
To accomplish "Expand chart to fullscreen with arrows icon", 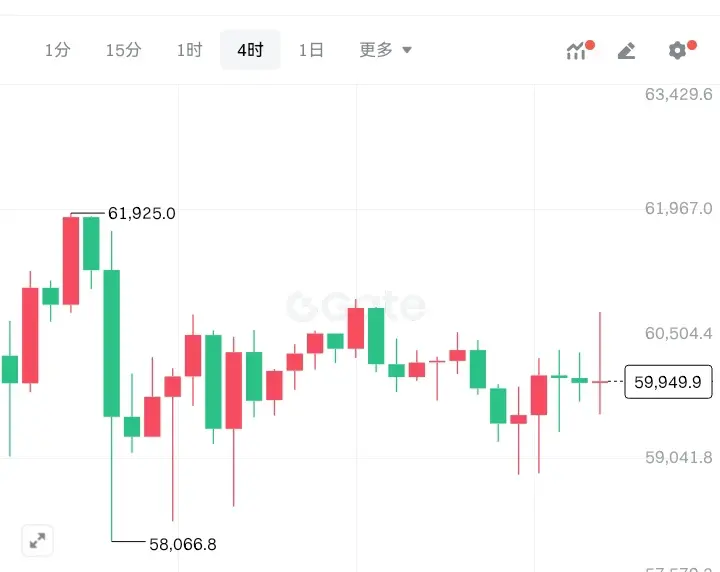I will [x=37, y=540].
